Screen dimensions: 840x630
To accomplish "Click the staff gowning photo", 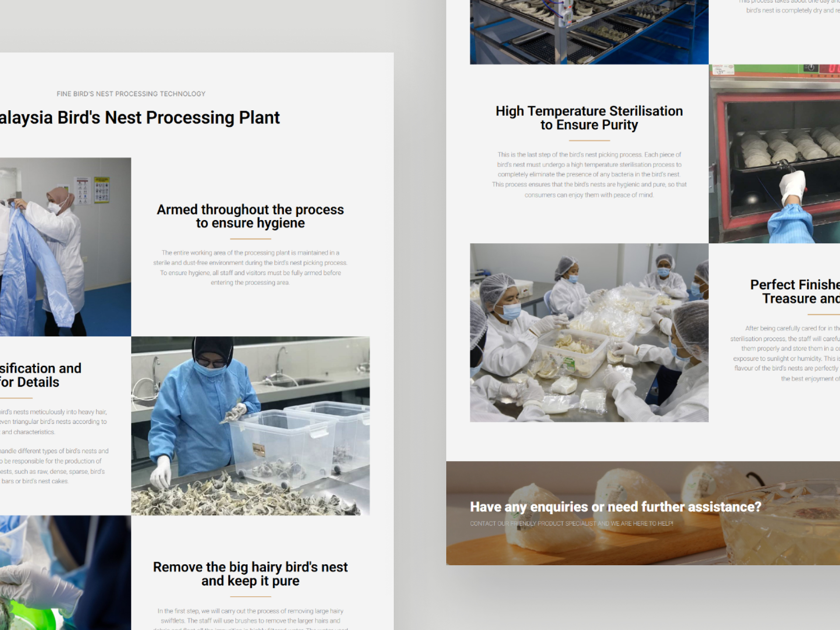I will (x=65, y=247).
